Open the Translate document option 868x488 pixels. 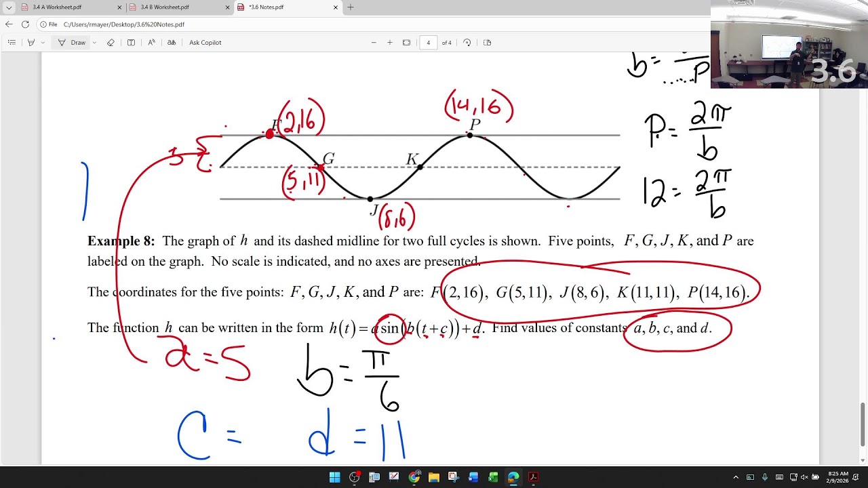(172, 42)
